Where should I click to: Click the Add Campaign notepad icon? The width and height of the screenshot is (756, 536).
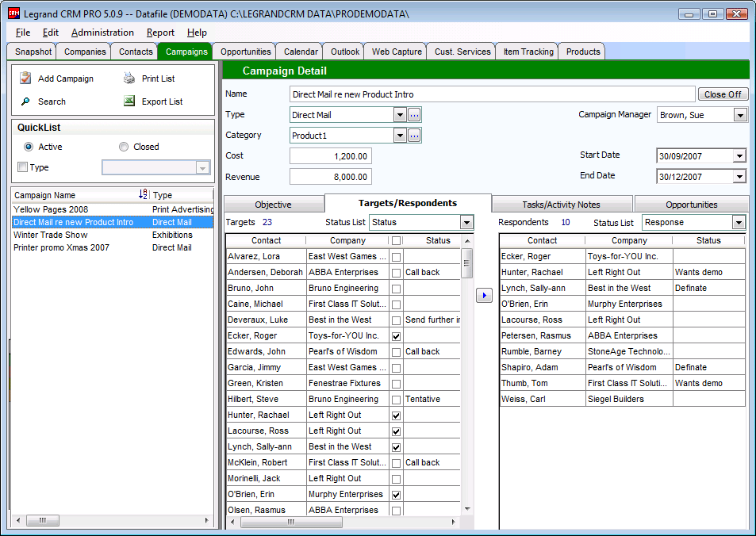[x=25, y=78]
